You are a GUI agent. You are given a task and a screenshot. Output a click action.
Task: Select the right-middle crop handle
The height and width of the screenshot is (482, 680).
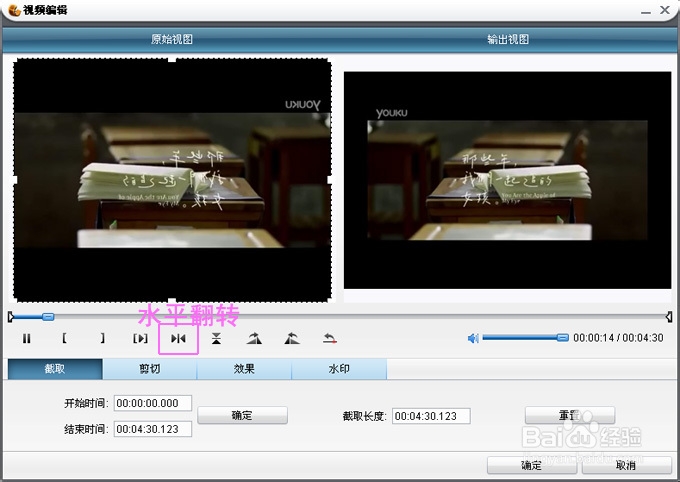point(330,180)
